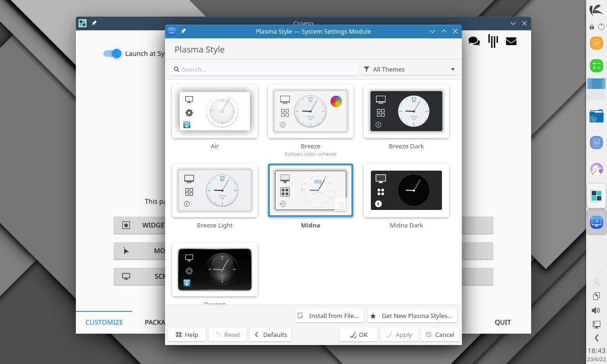Click the virtual desktop pager

click(x=597, y=89)
